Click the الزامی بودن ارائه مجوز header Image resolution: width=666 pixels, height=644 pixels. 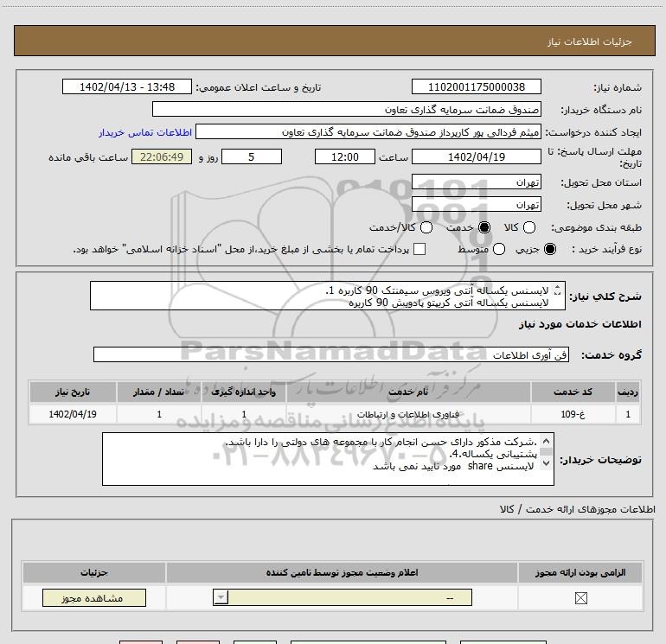point(580,572)
